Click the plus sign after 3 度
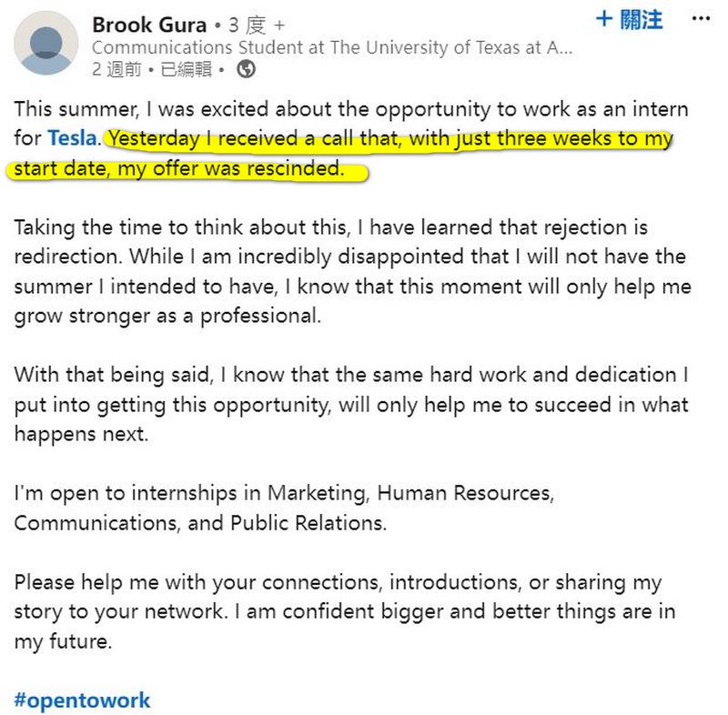The width and height of the screenshot is (728, 715). click(279, 25)
